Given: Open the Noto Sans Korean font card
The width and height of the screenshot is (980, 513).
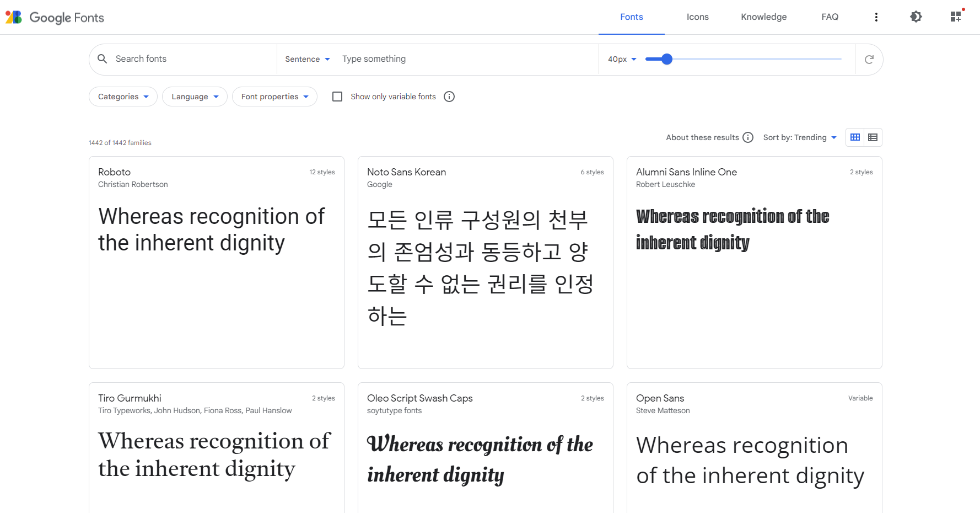Looking at the screenshot, I should 486,263.
